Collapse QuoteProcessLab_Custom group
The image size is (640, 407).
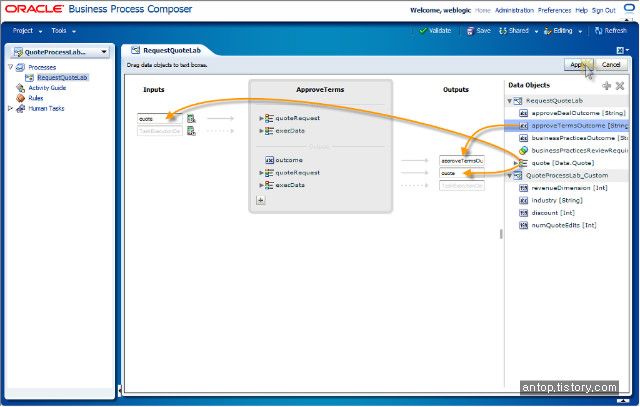click(x=509, y=176)
